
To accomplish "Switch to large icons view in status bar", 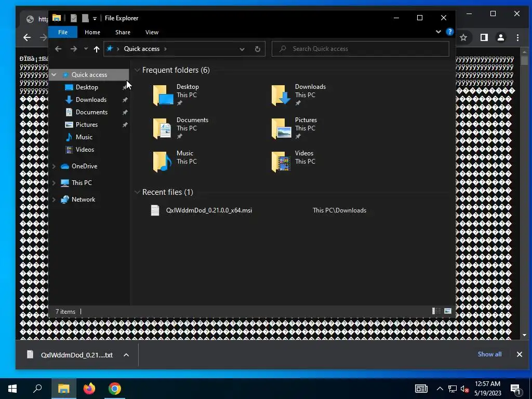I will click(448, 311).
